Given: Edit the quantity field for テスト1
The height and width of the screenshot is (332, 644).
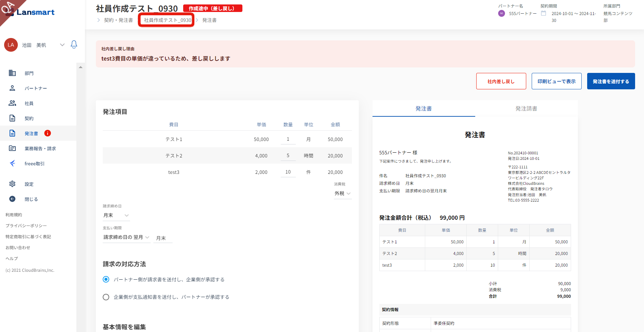Looking at the screenshot, I should tap(288, 139).
